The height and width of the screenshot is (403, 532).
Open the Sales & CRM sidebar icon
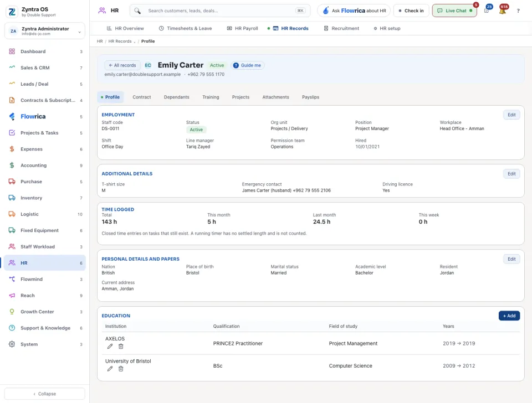(x=12, y=68)
